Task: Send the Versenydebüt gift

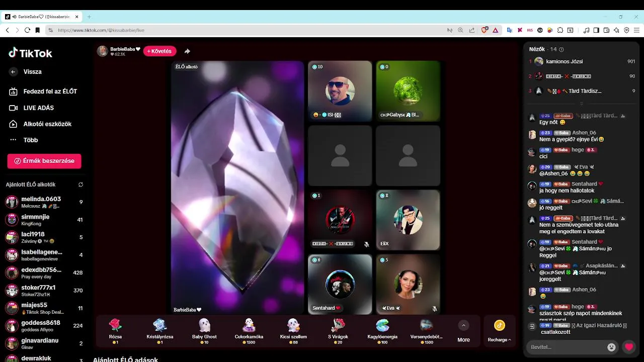Action: pos(427,330)
